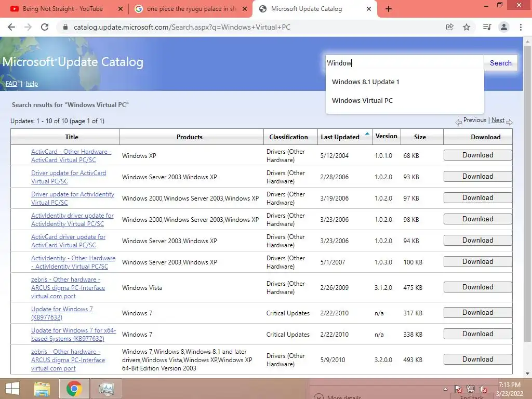532x399 pixels.
Task: Sort by the Products column header
Action: pos(189,137)
